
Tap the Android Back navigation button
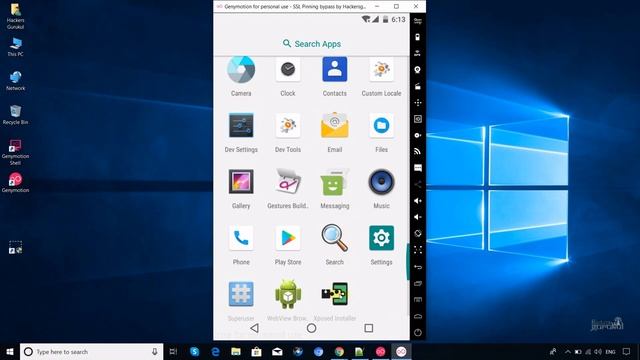pyautogui.click(x=254, y=328)
